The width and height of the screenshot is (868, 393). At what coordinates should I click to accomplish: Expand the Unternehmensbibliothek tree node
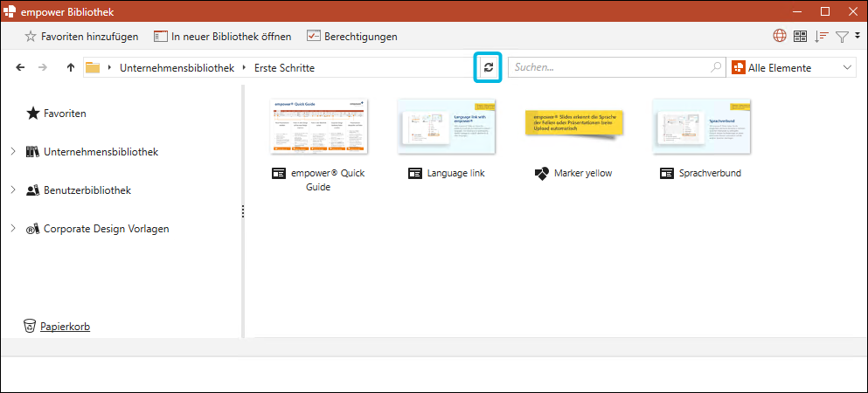13,151
